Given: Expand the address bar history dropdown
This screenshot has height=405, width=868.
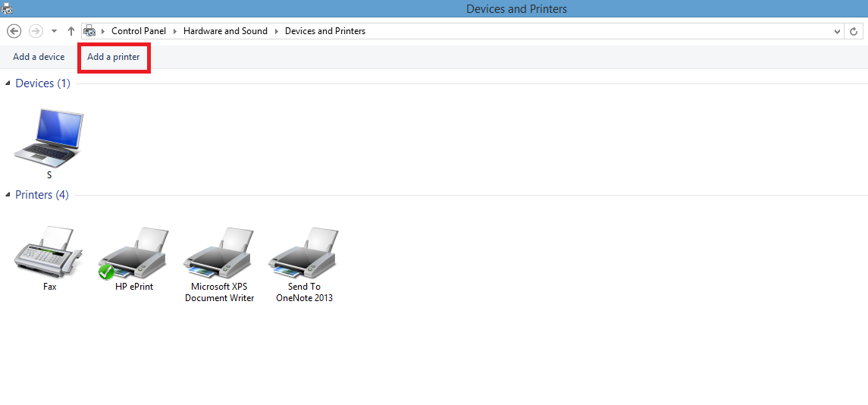Looking at the screenshot, I should click(x=837, y=31).
